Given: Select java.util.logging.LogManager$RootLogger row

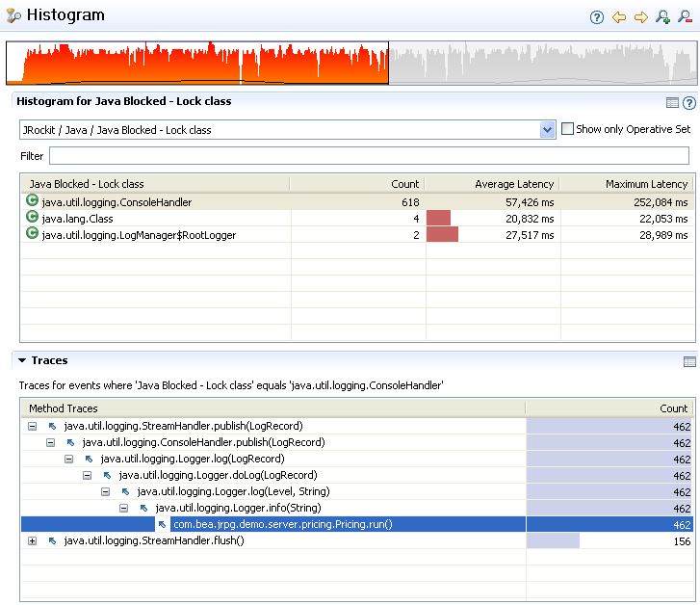Looking at the screenshot, I should (x=357, y=235).
